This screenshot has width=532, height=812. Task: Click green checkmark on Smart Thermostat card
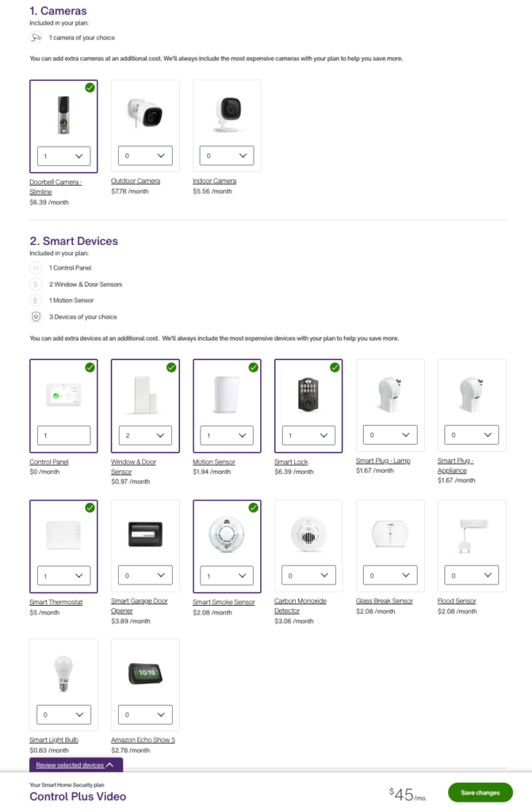(x=90, y=507)
